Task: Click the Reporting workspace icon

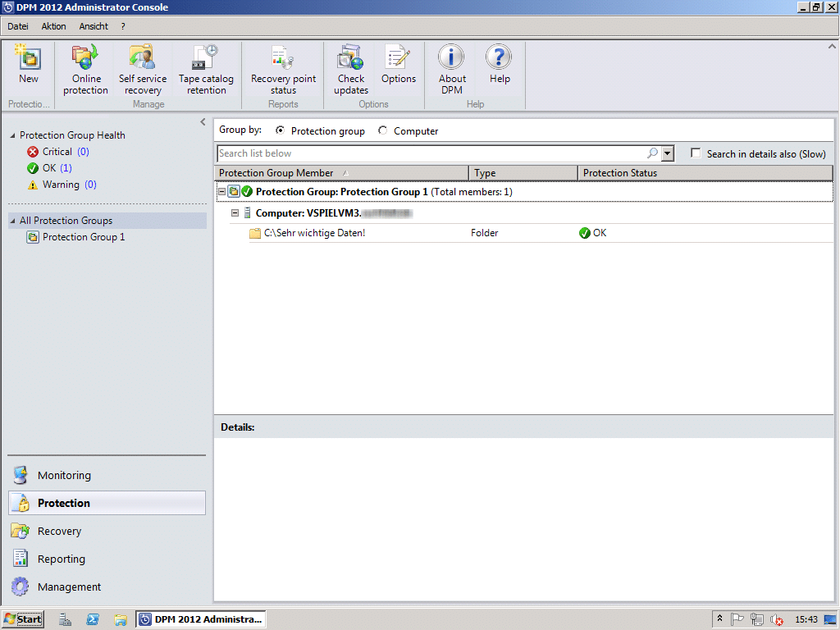Action: [21, 559]
